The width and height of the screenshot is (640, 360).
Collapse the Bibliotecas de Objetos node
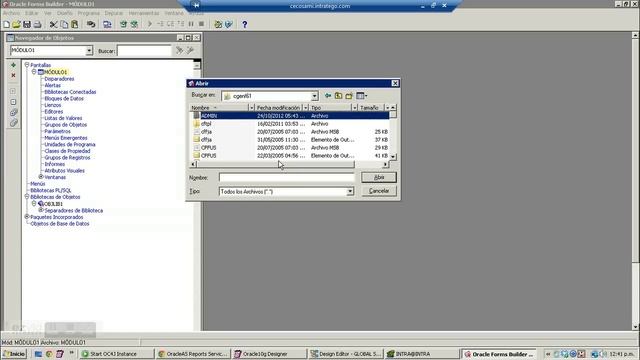(x=27, y=196)
